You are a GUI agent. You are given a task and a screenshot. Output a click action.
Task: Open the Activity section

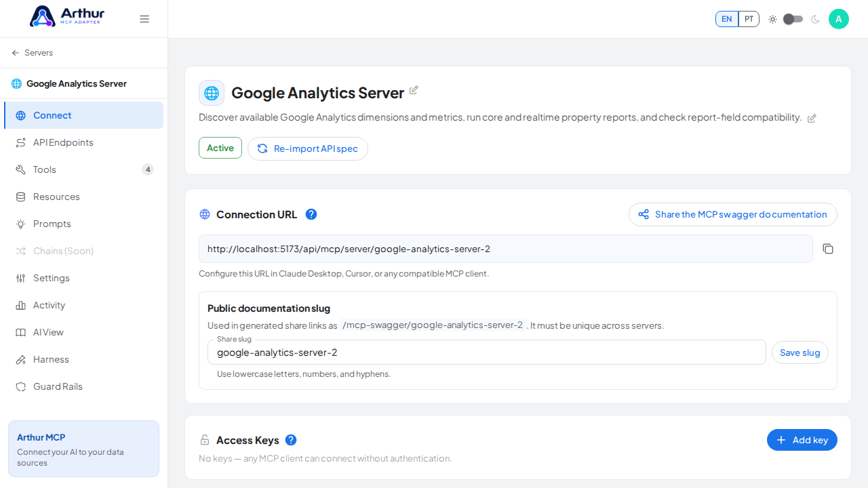83,305
